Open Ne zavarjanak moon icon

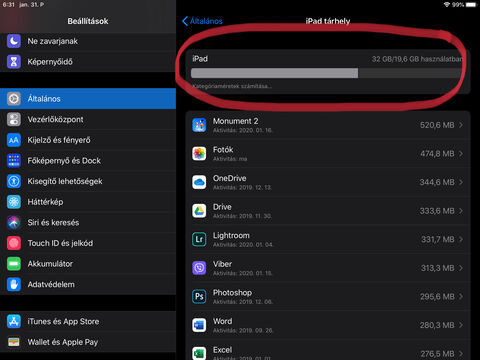(x=14, y=41)
